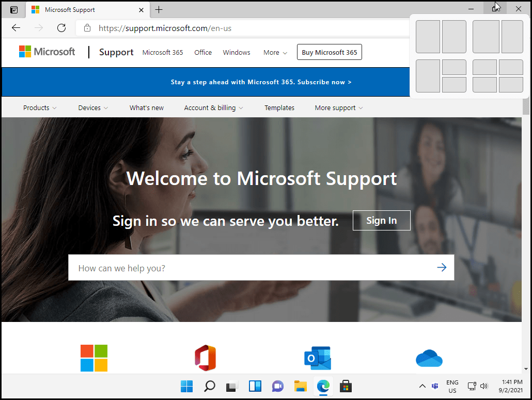The height and width of the screenshot is (400, 532).
Task: Click Buy Microsoft 365 button
Action: coord(330,52)
